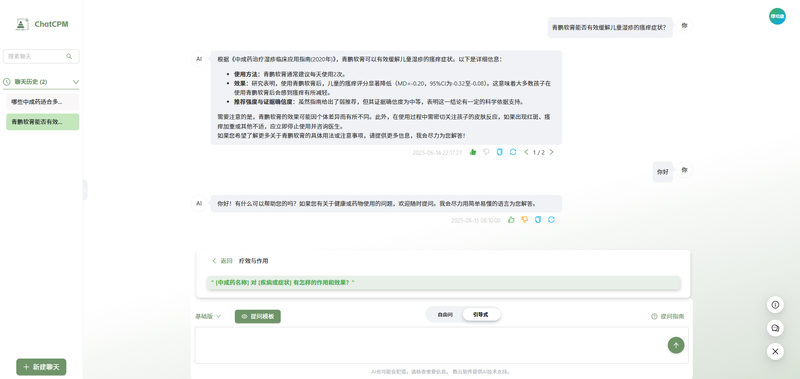Close the floating button group with X
The height and width of the screenshot is (379, 800).
[x=775, y=351]
